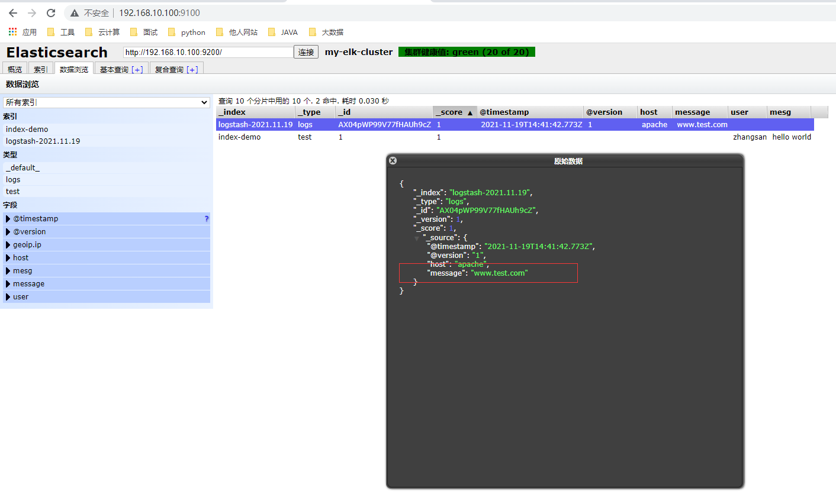836x504 pixels.
Task: Reload the current page
Action: 51,13
